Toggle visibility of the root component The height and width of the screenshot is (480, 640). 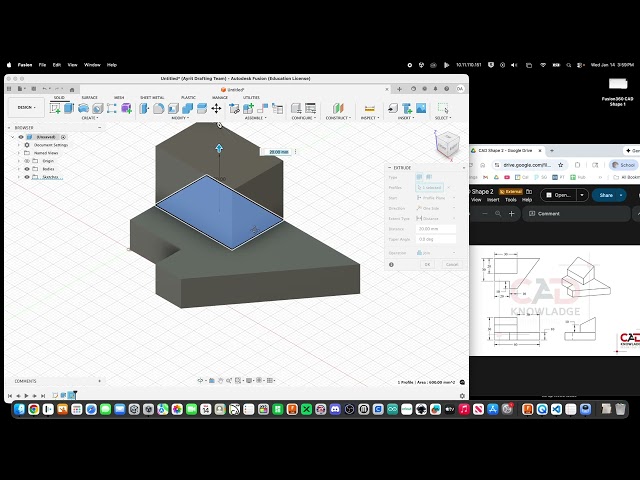[21, 137]
